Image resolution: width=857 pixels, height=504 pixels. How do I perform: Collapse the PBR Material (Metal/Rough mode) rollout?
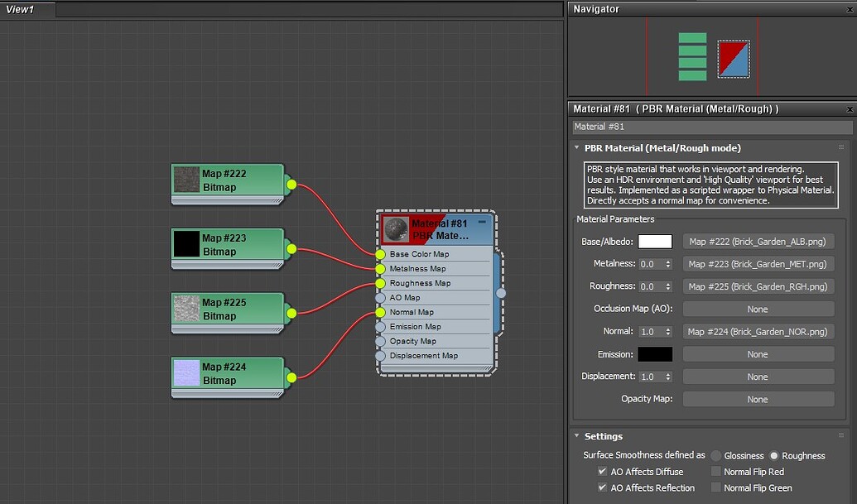(576, 147)
